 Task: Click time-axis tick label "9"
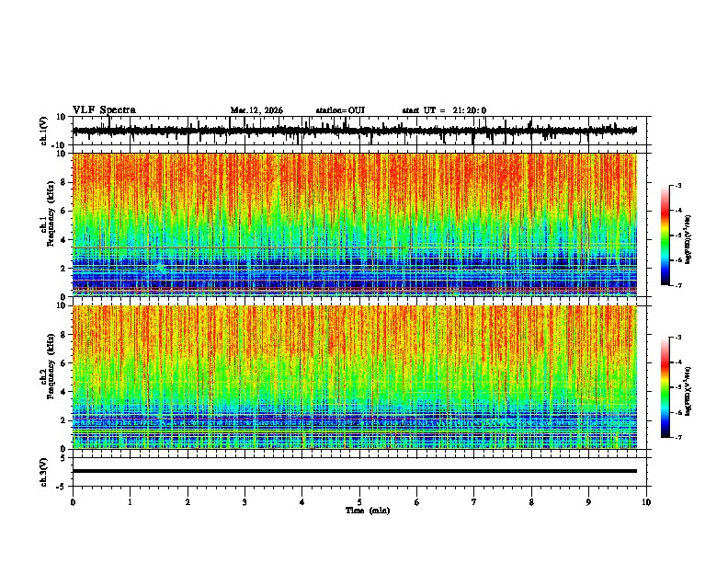tap(588, 502)
